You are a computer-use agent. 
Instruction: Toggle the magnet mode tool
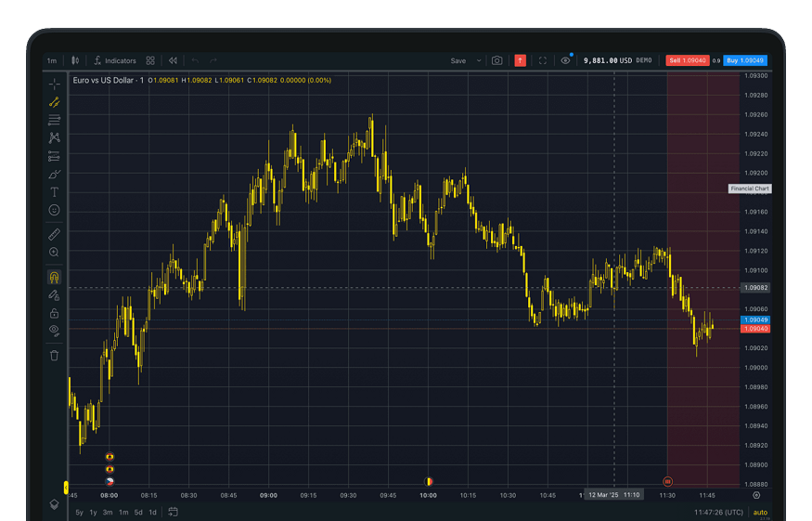(x=55, y=278)
